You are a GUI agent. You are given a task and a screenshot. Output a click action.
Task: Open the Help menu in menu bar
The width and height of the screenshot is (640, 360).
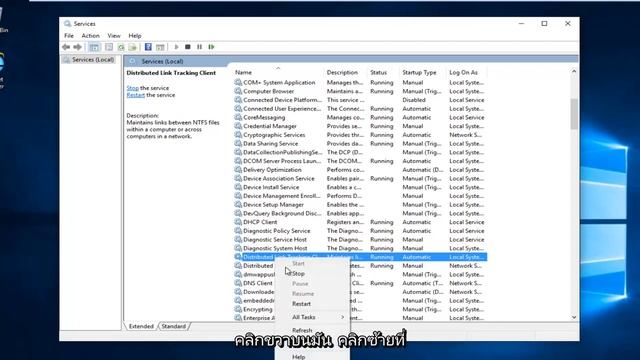(135, 36)
